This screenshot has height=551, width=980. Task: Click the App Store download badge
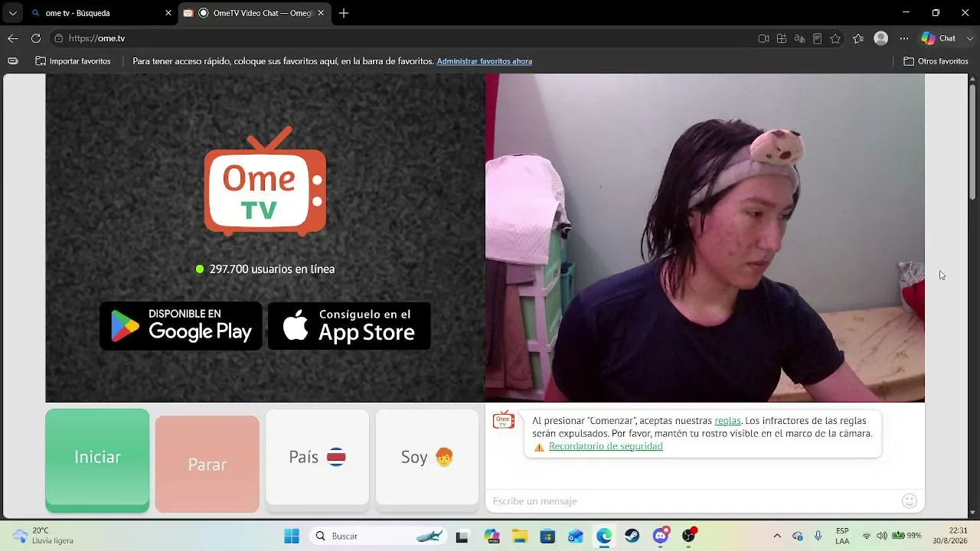pyautogui.click(x=349, y=326)
